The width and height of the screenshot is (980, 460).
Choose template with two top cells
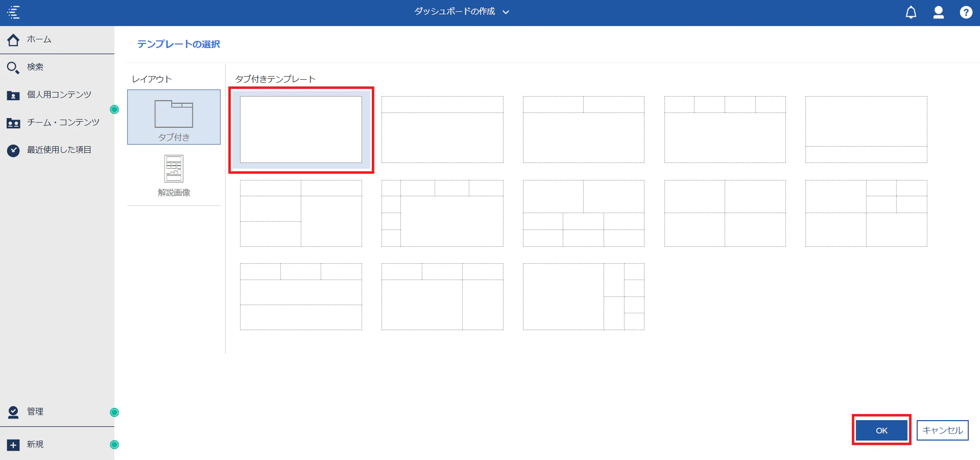[x=584, y=130]
